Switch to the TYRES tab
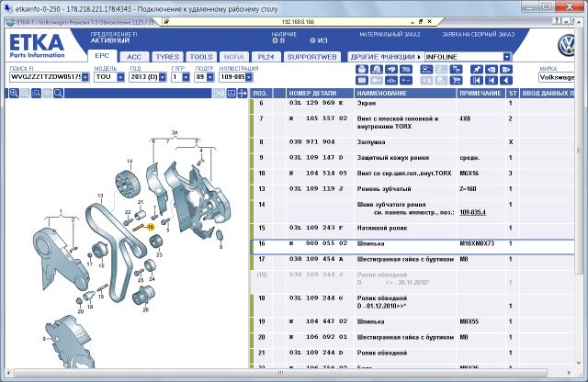The width and height of the screenshot is (588, 382). click(x=167, y=57)
